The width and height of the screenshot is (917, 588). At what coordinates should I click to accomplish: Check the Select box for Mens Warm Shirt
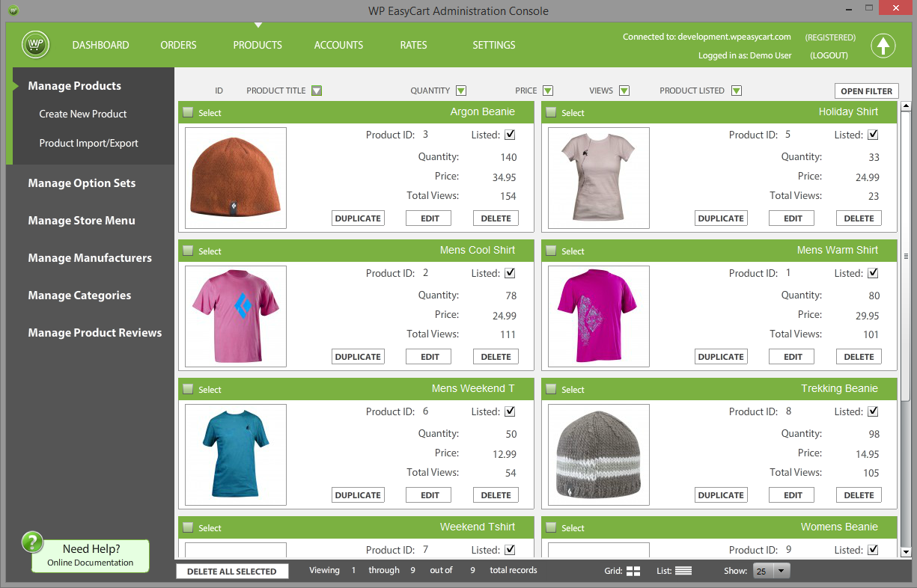tap(551, 251)
